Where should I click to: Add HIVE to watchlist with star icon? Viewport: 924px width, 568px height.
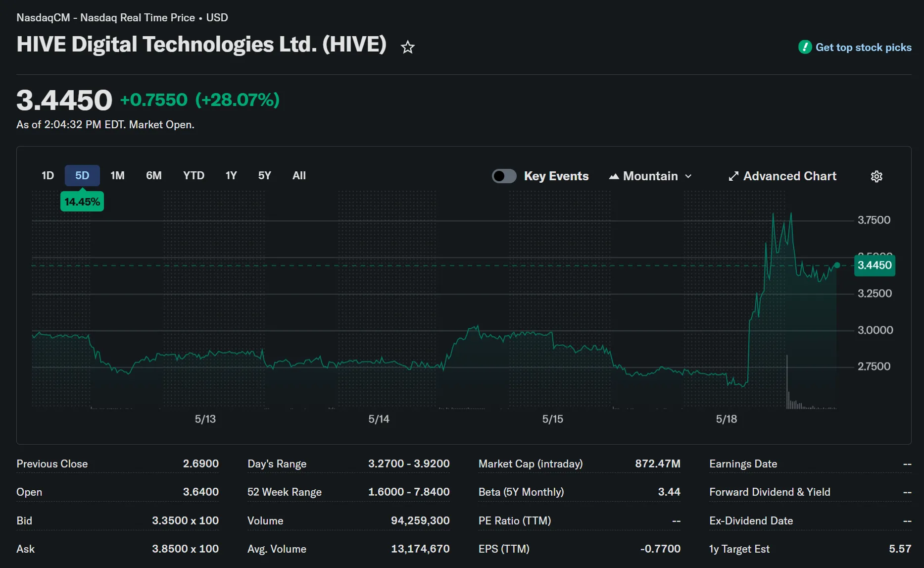click(x=408, y=47)
